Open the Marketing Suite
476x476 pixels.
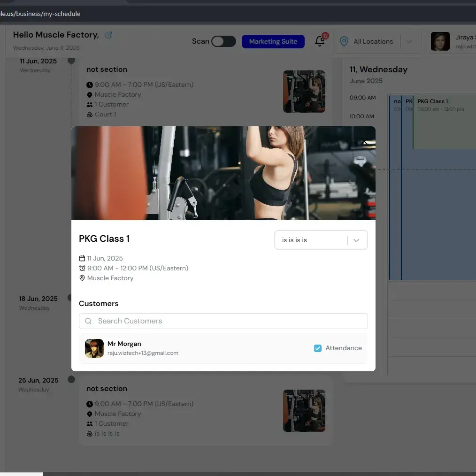coord(273,41)
